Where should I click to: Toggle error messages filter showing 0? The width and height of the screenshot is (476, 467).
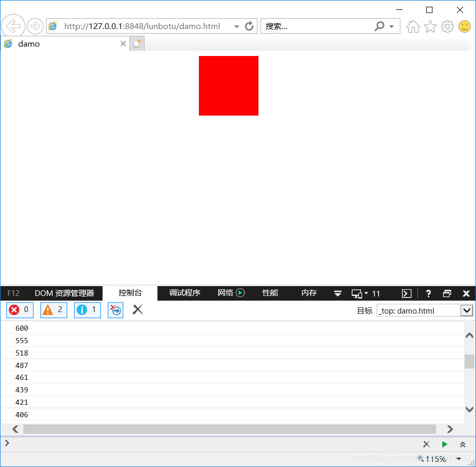coord(20,310)
